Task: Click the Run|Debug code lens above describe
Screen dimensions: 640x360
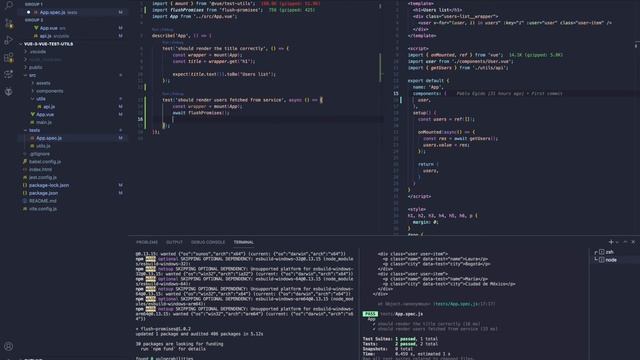Action: [162, 29]
